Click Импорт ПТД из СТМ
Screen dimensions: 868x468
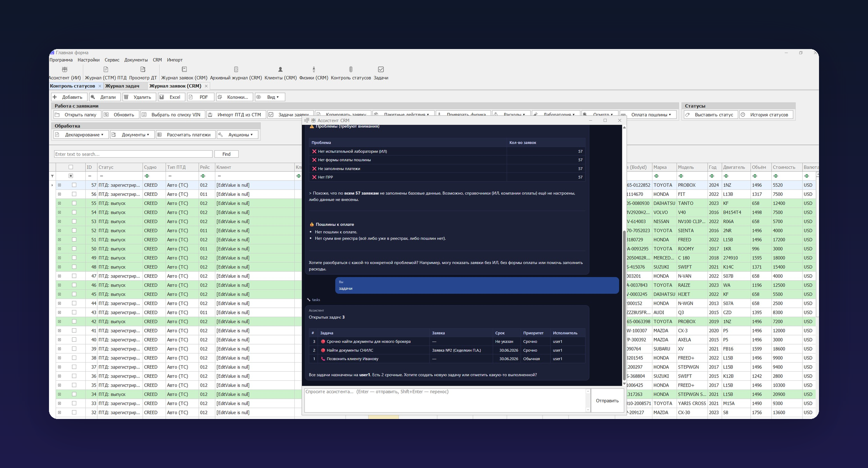(236, 115)
